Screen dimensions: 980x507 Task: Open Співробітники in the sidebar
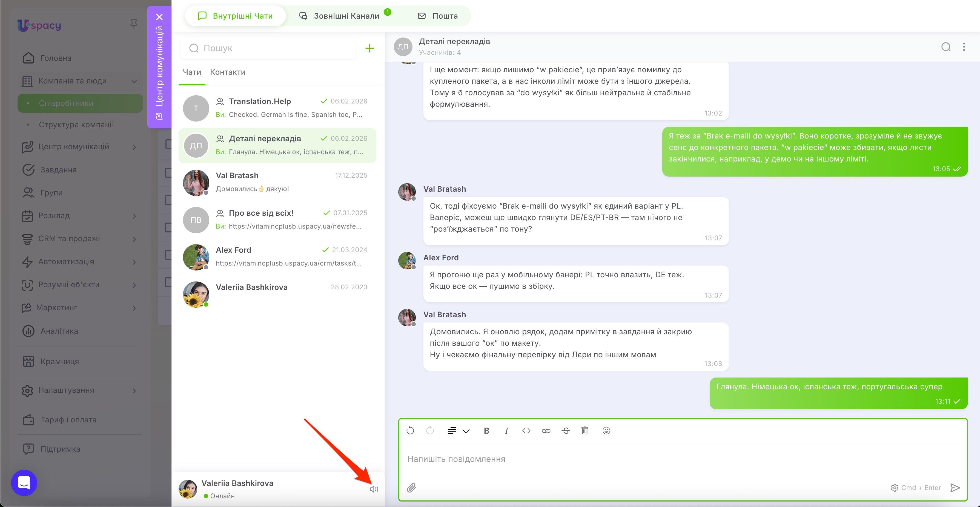pos(80,103)
